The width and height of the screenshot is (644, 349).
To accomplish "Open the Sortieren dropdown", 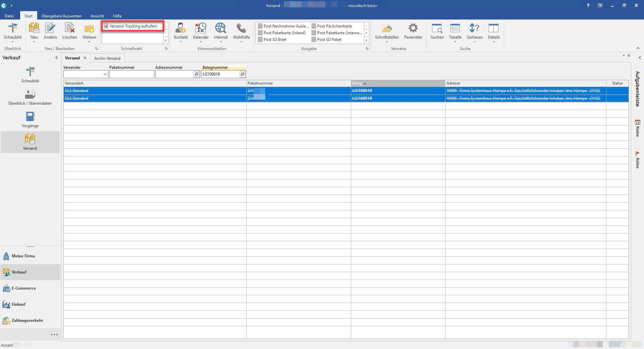I will tap(474, 32).
